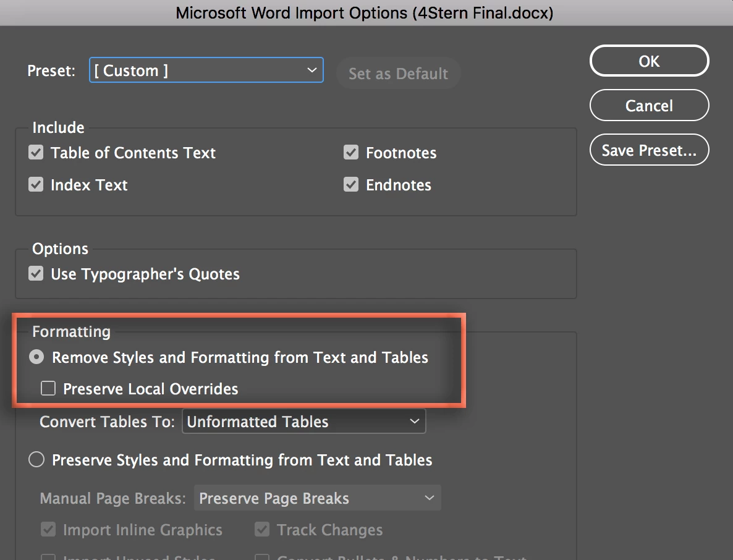
Task: Confirm import with the OK button
Action: pyautogui.click(x=650, y=61)
